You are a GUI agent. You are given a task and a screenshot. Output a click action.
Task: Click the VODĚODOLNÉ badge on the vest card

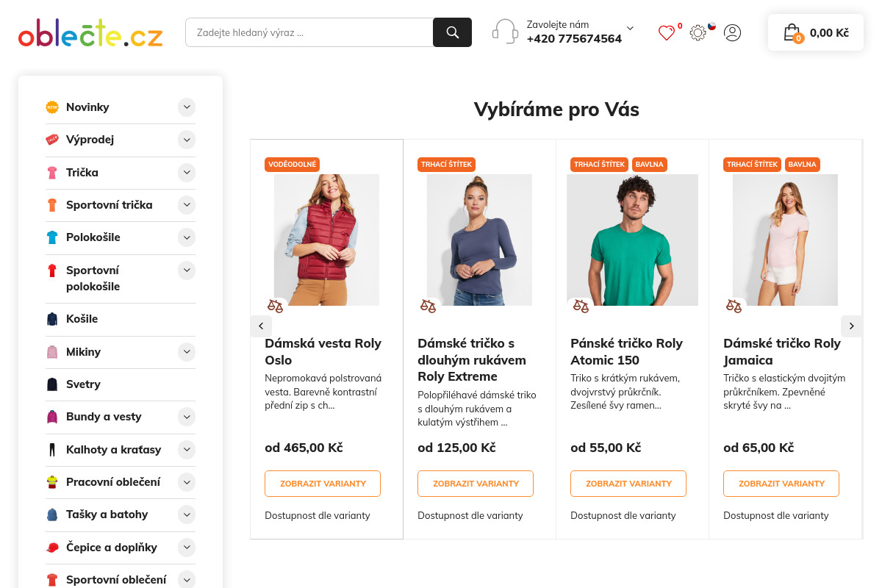pyautogui.click(x=292, y=165)
